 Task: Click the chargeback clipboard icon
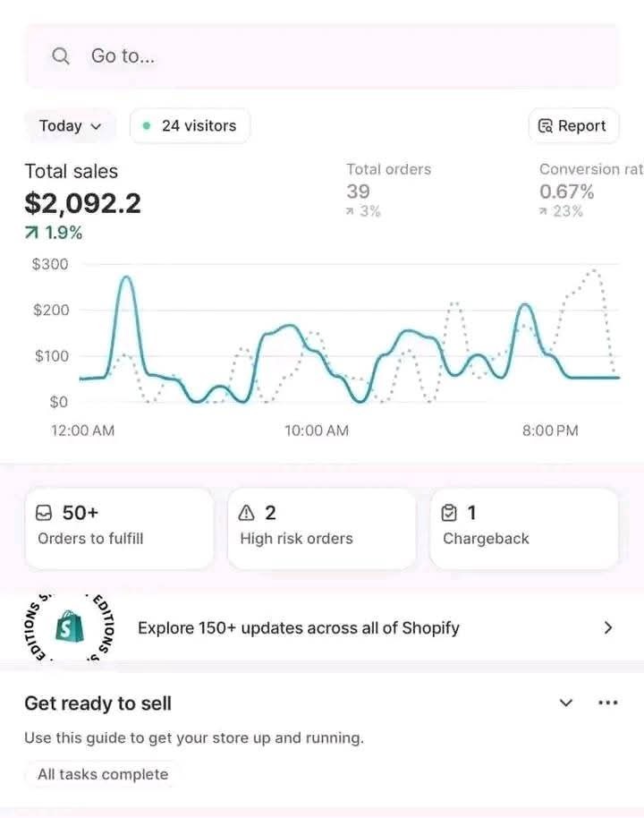click(x=449, y=514)
